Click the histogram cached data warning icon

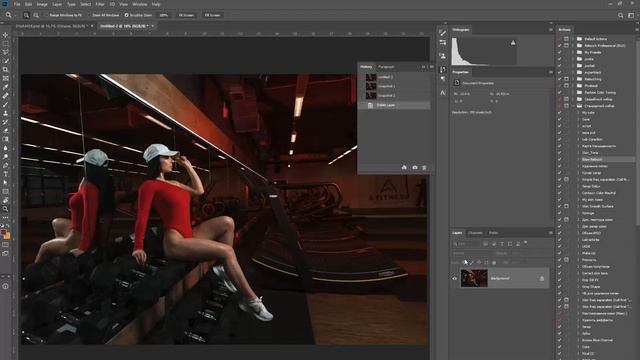click(x=513, y=42)
